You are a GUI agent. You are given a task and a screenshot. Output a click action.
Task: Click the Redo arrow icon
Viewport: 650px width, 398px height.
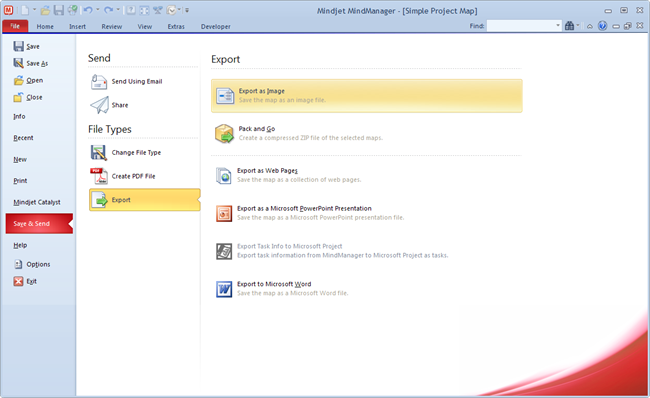[x=109, y=10]
